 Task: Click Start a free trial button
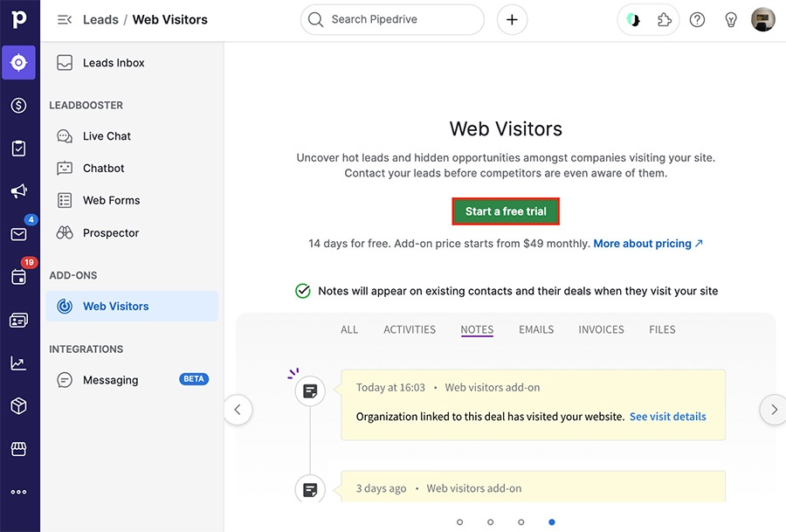506,211
